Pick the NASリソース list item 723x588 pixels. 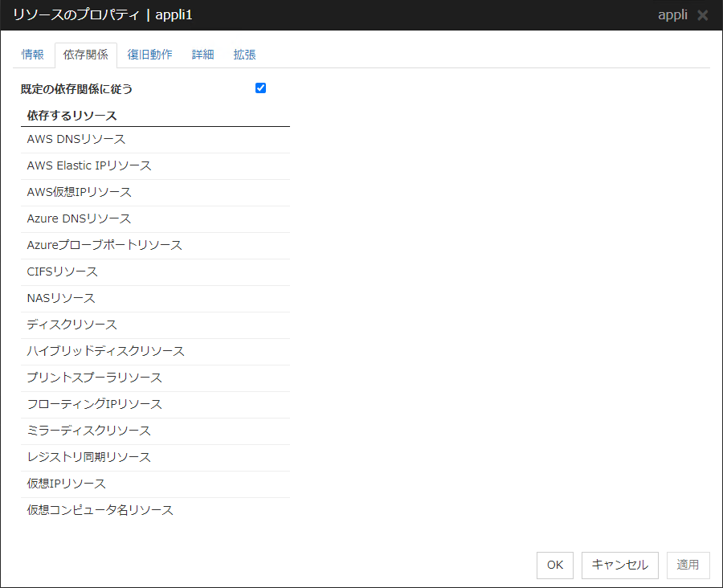point(61,298)
